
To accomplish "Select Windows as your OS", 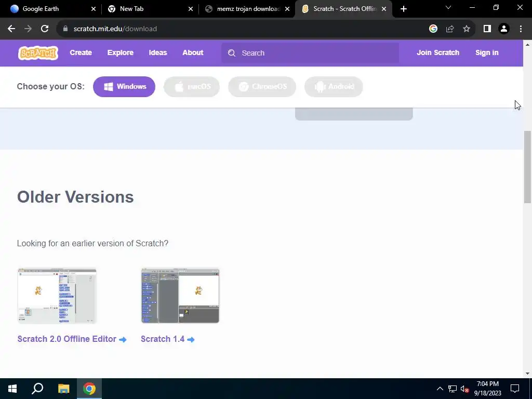I will tap(124, 87).
